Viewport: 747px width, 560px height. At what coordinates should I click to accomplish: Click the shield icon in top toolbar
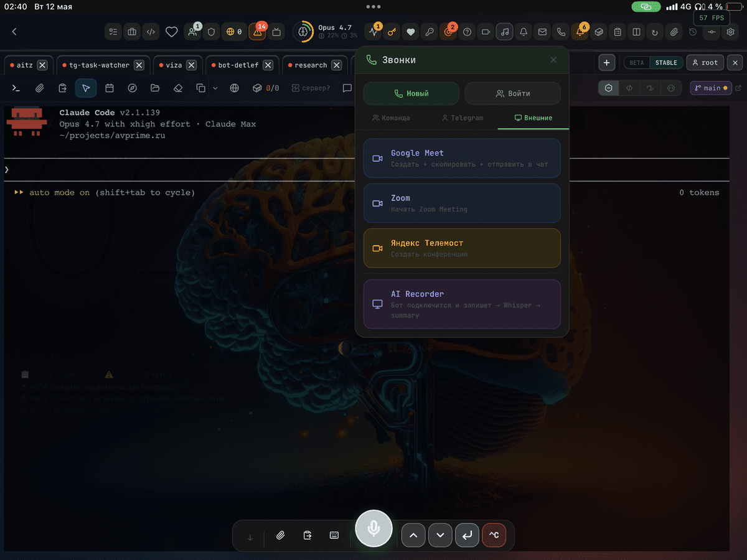click(211, 32)
